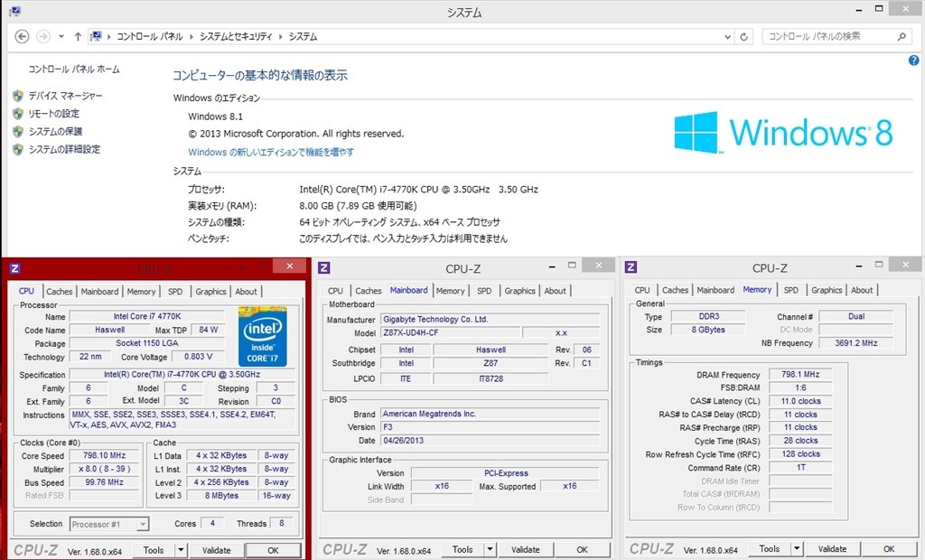The width and height of the screenshot is (925, 560).
Task: Refresh the System control panel page
Action: coord(744,37)
